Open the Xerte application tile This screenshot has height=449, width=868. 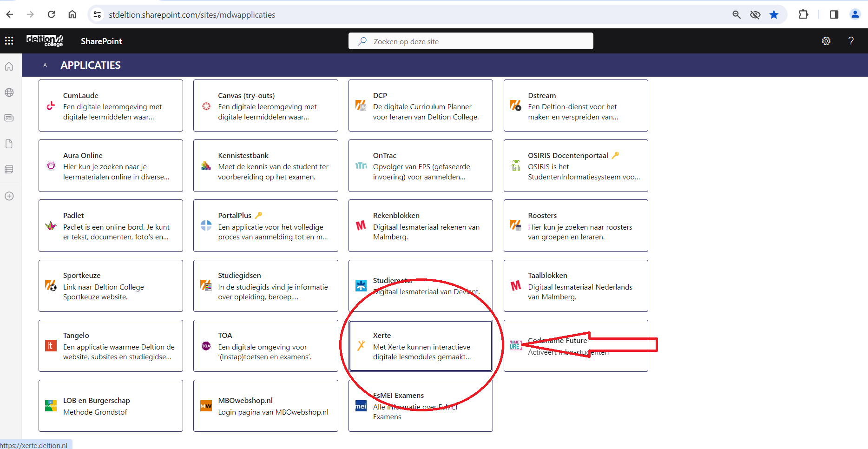421,346
